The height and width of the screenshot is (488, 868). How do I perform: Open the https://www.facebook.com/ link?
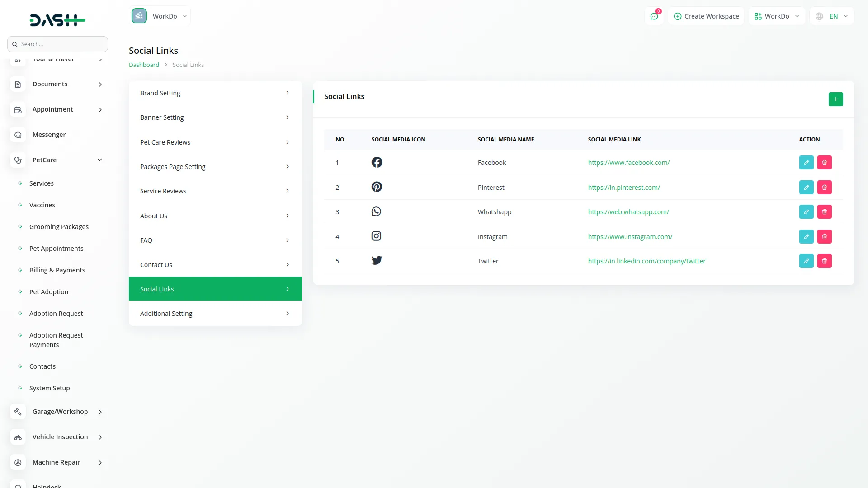click(x=628, y=163)
